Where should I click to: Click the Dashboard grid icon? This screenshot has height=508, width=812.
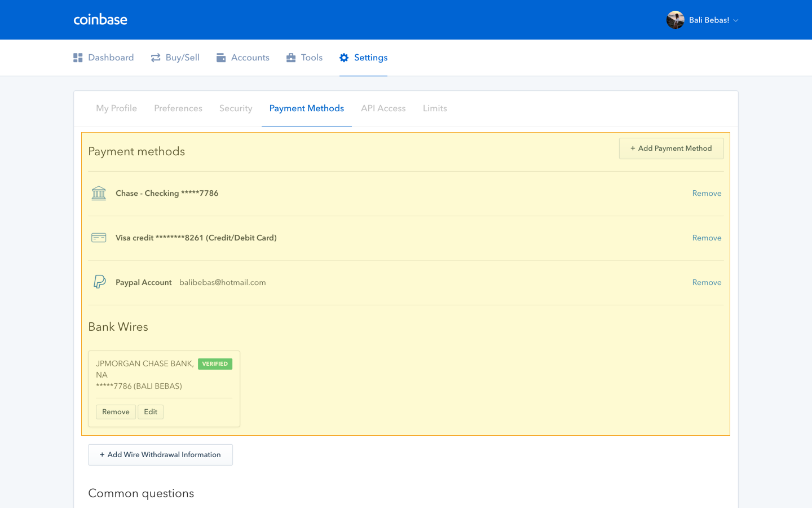(x=78, y=58)
